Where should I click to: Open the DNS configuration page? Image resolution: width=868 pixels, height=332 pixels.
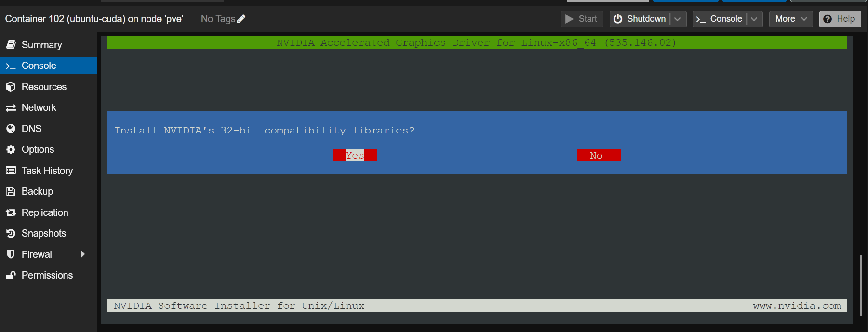tap(48, 129)
